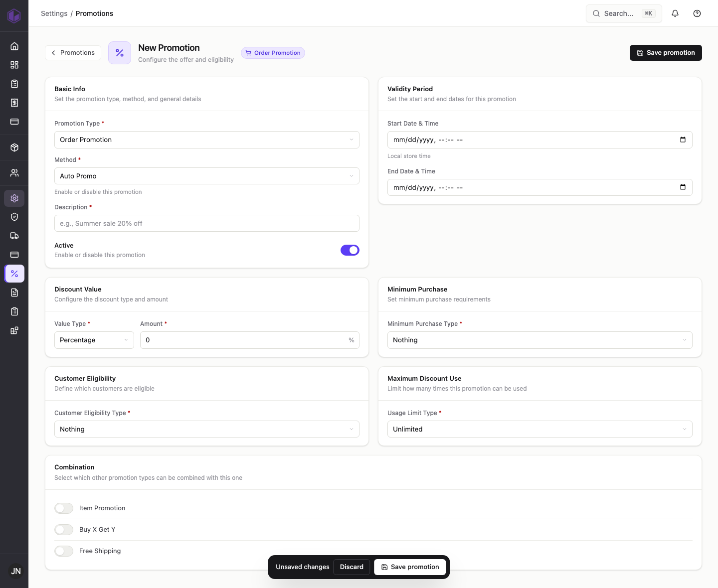
Task: Open the Usage Limit Type dropdown
Action: [x=540, y=429]
